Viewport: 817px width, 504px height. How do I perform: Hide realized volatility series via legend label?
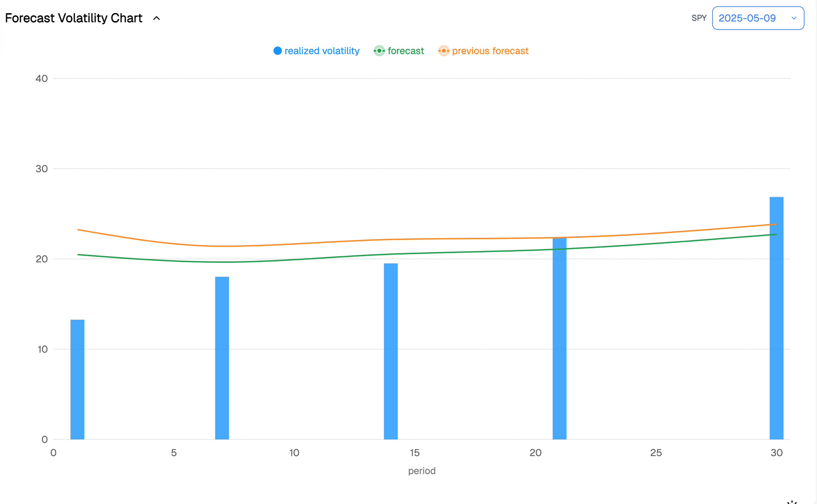[x=322, y=51]
